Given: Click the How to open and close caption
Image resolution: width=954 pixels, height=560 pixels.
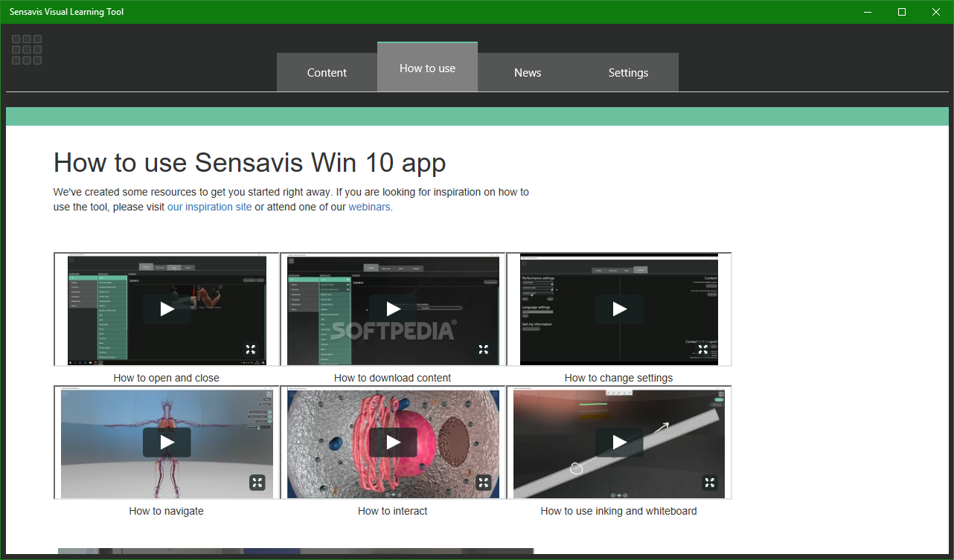Looking at the screenshot, I should (x=167, y=378).
